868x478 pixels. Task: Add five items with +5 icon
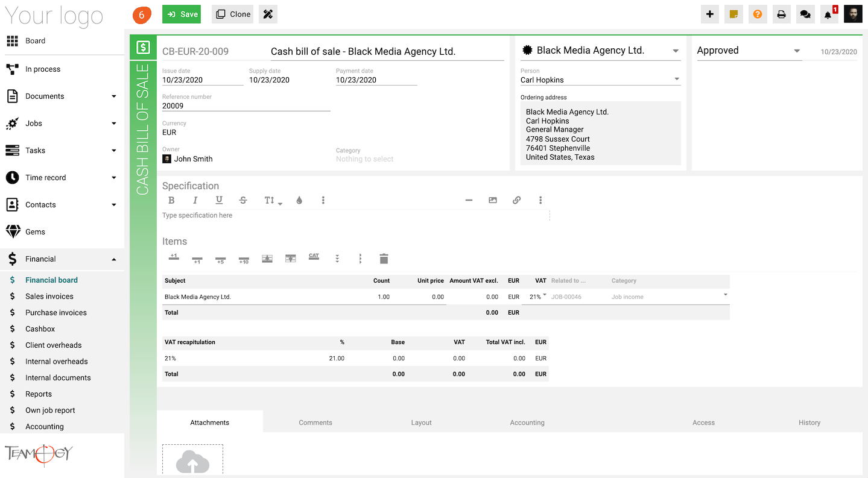[x=220, y=259]
